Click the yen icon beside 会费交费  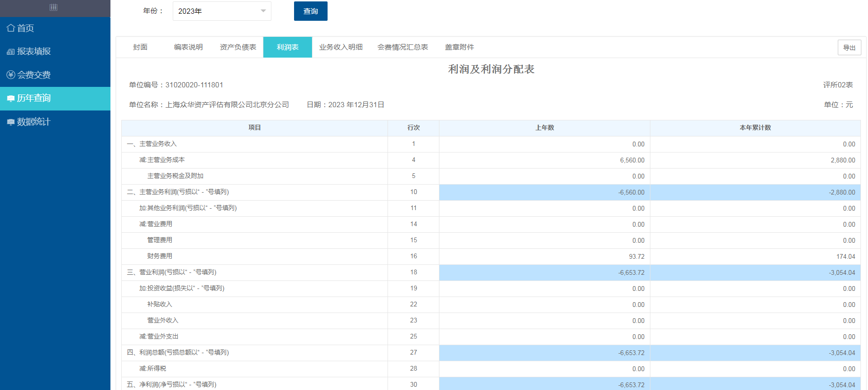point(11,75)
